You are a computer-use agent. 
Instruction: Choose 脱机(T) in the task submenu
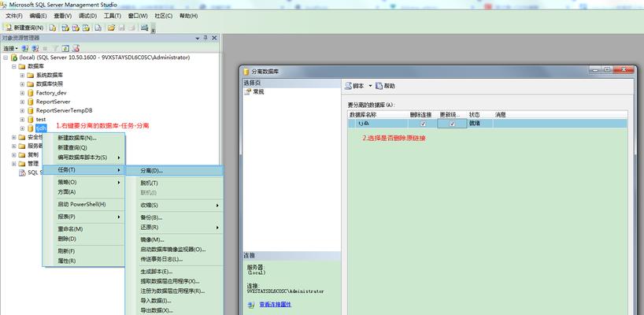coord(174,183)
